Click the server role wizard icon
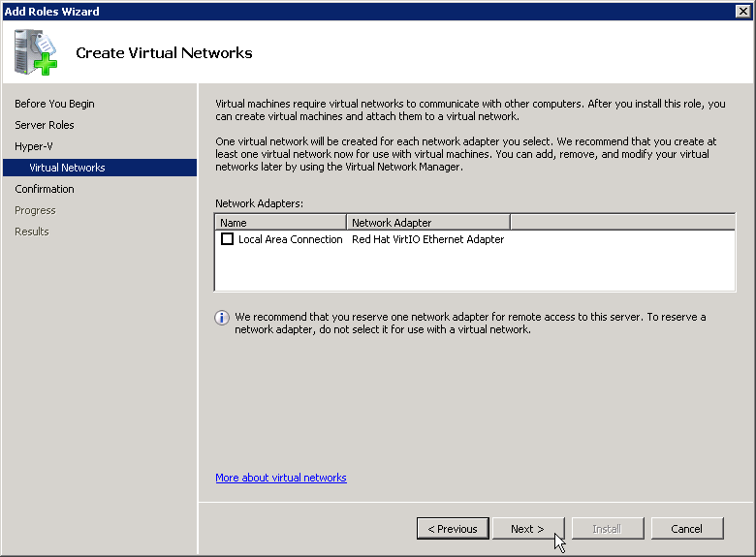This screenshot has height=557, width=756. click(35, 52)
